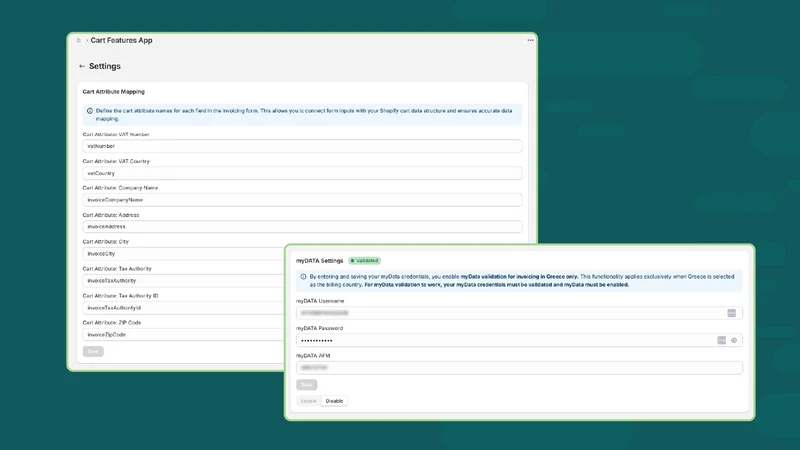This screenshot has width=800, height=450.
Task: Click the breadcrumb chevron before Cart Features App
Action: pos(87,40)
